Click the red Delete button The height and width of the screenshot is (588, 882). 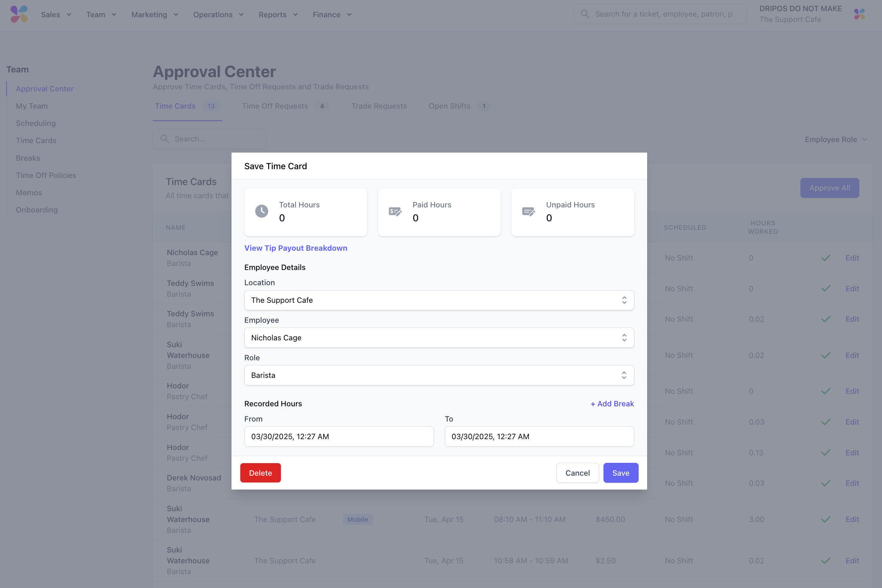pos(260,473)
